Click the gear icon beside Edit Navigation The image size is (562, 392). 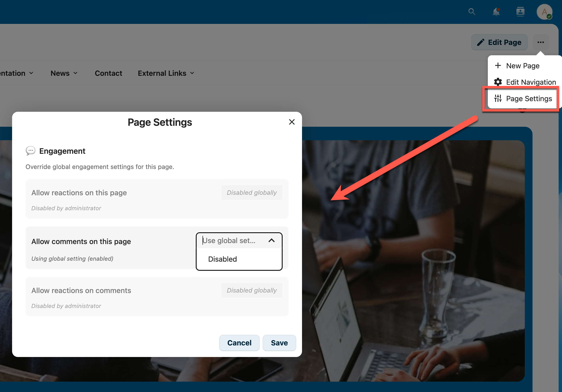click(x=498, y=82)
